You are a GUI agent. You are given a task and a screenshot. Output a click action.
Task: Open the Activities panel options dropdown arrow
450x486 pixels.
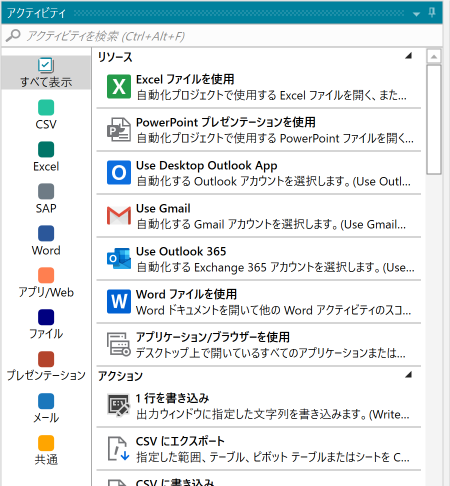point(416,14)
